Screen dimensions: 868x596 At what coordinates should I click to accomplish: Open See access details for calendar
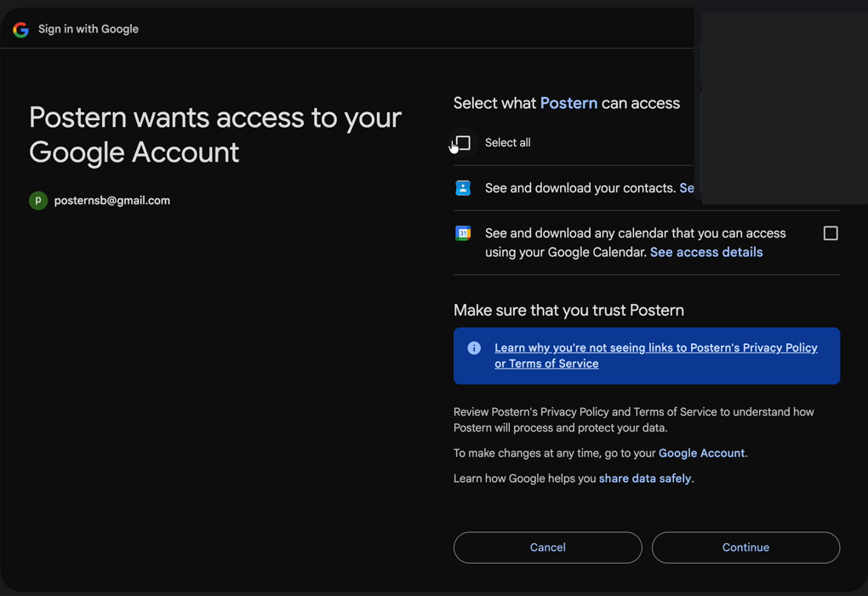(x=705, y=252)
